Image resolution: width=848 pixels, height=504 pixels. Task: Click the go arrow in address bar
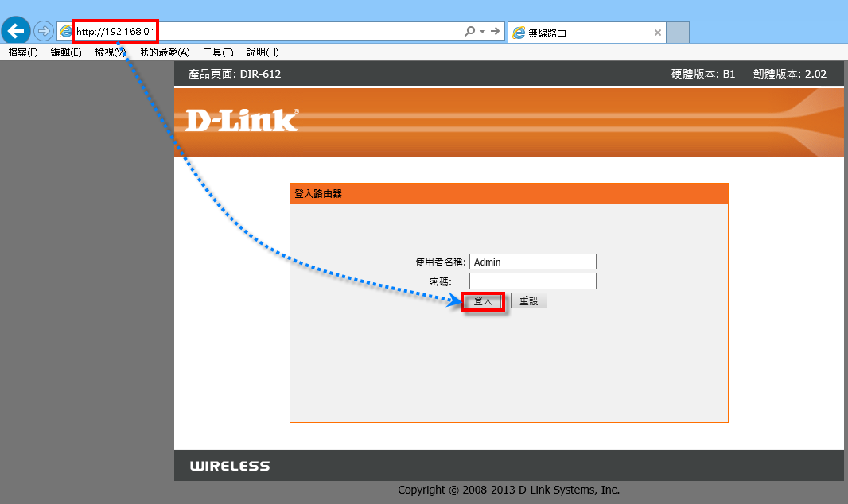[x=496, y=31]
